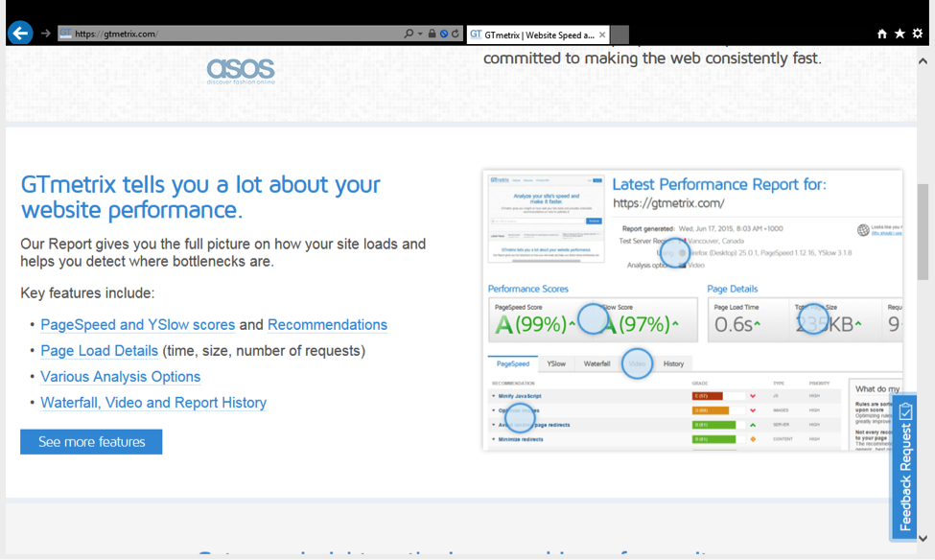The image size is (935, 560).
Task: Click the PageSpeed tab in report preview
Action: point(513,363)
